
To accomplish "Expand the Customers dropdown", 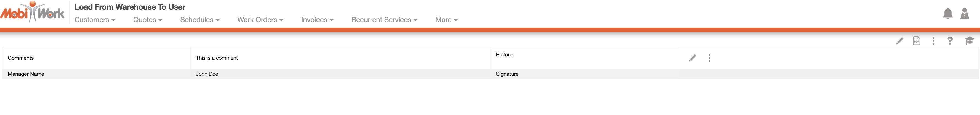I will coord(95,20).
